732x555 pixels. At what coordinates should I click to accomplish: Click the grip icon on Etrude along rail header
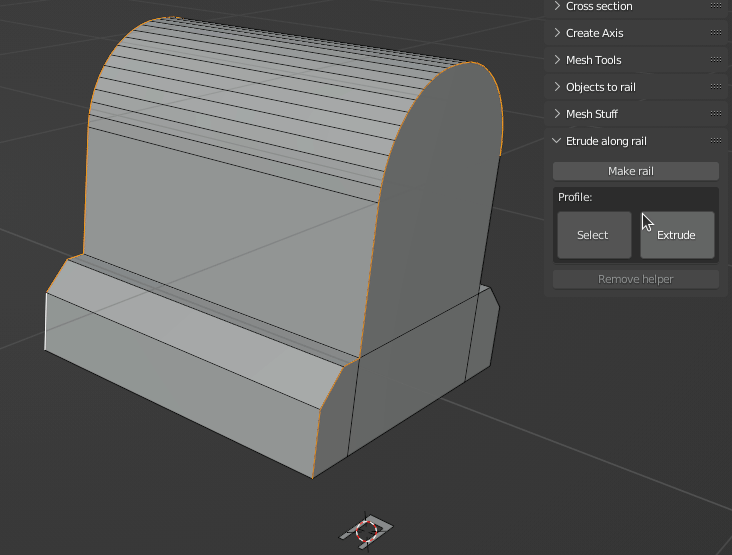point(715,141)
